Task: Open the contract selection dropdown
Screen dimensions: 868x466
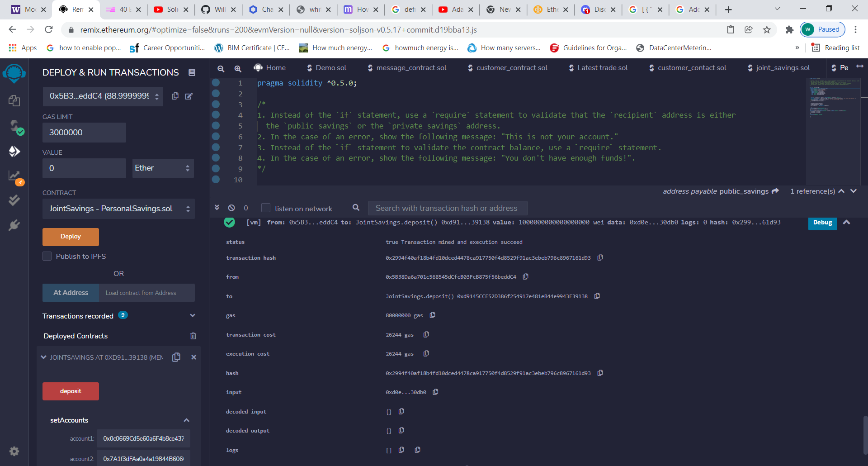Action: (x=118, y=209)
